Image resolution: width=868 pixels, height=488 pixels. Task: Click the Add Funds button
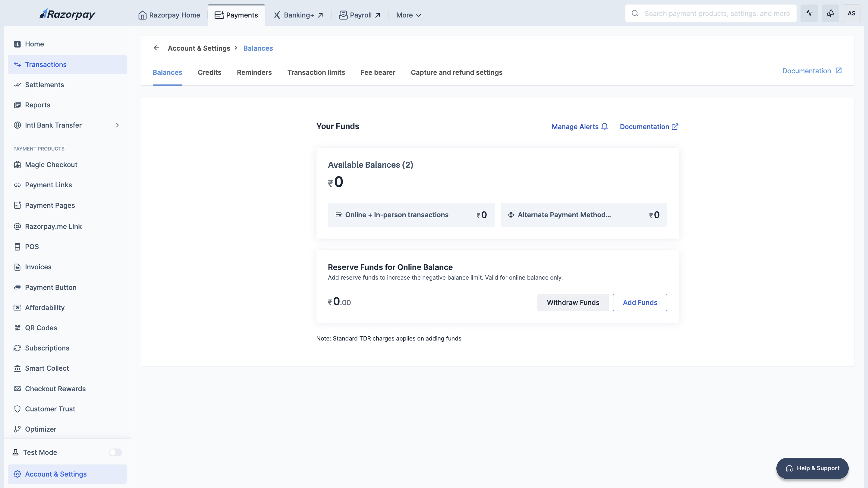tap(640, 303)
